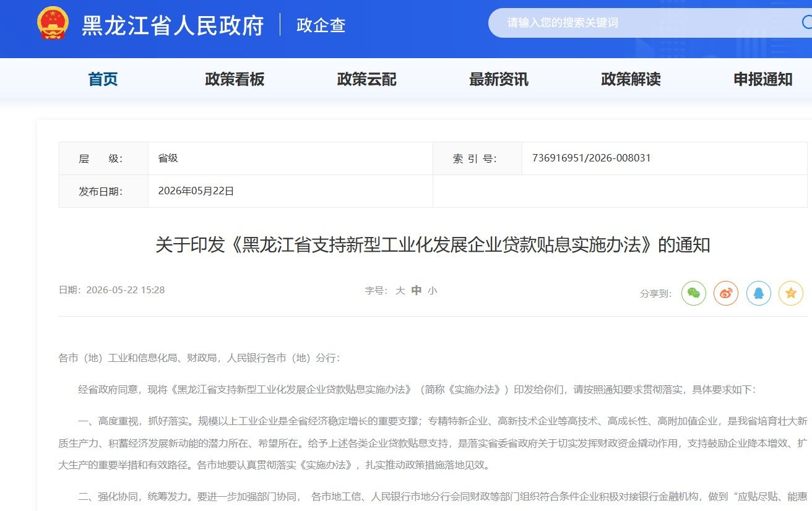This screenshot has height=511, width=812.
Task: Open the 最新资讯 navigation tab
Action: coord(499,79)
